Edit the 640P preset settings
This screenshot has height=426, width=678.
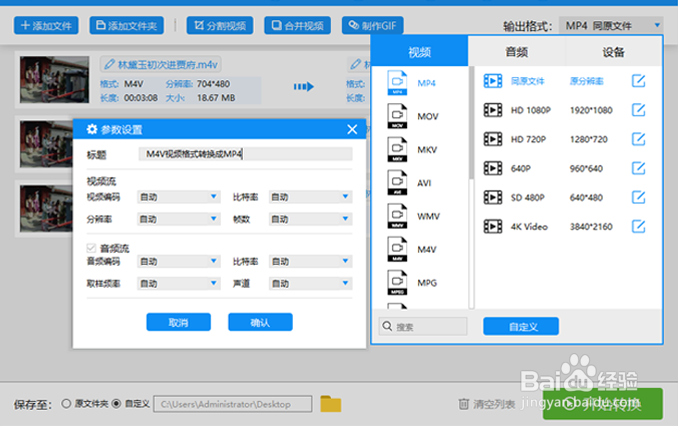pos(638,168)
